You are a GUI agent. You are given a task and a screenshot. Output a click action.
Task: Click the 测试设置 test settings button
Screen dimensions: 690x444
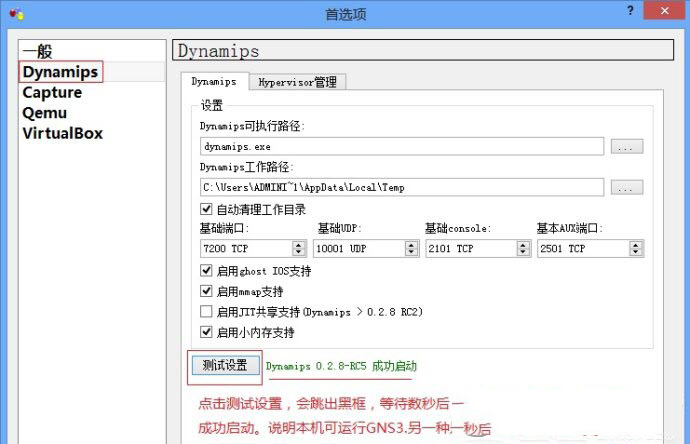pyautogui.click(x=225, y=366)
